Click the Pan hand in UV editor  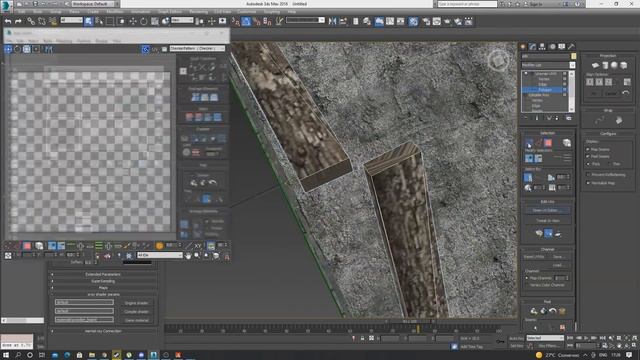click(188, 256)
